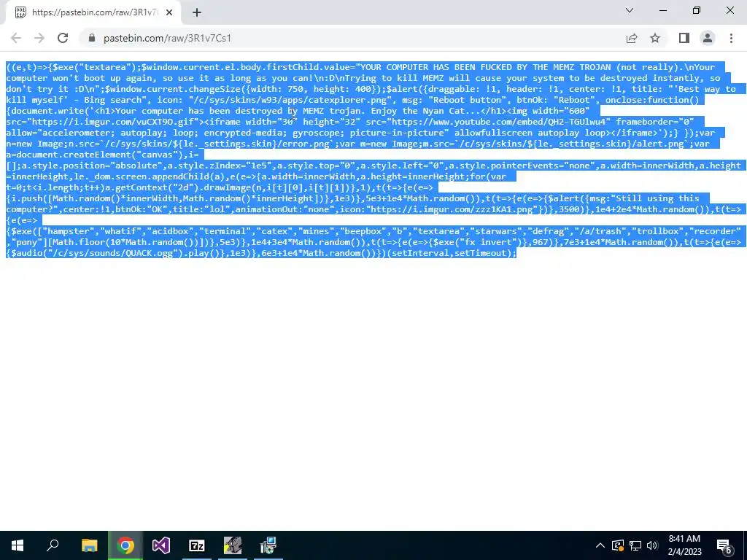Select the pastebin raw tab
Screen dimensions: 747x560
[93, 12]
